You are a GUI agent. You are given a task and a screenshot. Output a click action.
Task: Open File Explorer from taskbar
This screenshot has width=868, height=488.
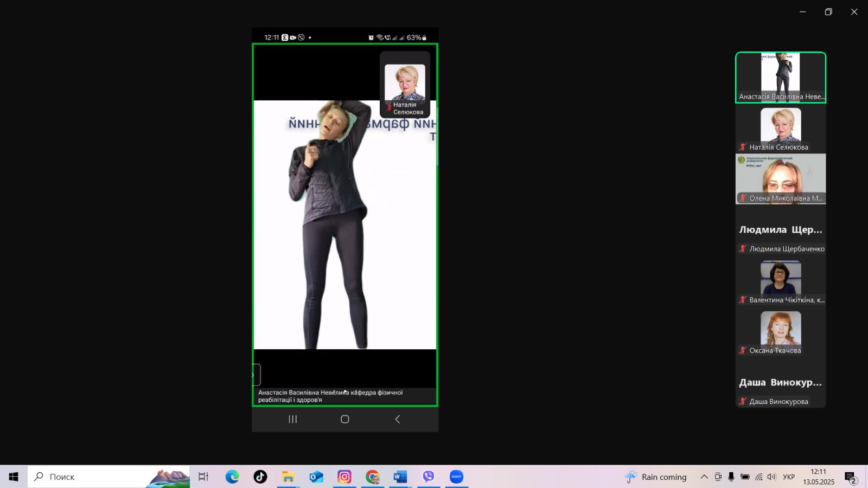click(288, 477)
